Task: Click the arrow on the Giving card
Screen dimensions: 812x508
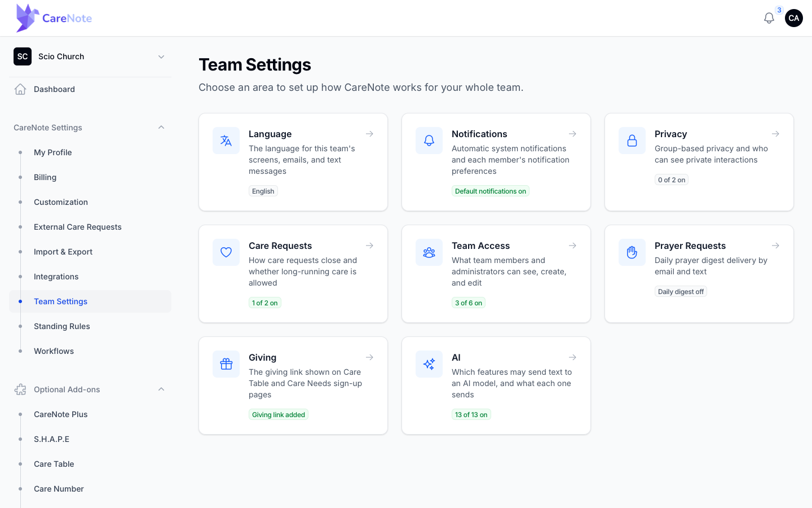Action: pos(369,357)
